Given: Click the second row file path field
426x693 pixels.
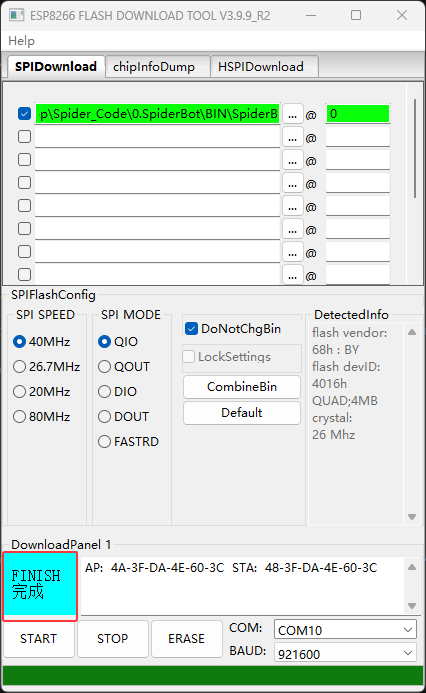Looking at the screenshot, I should tap(157, 137).
